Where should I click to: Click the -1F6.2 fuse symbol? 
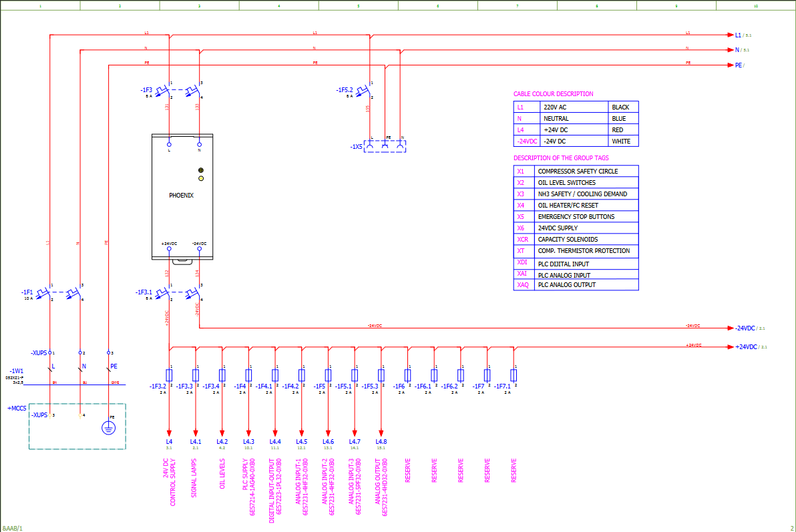pyautogui.click(x=461, y=375)
